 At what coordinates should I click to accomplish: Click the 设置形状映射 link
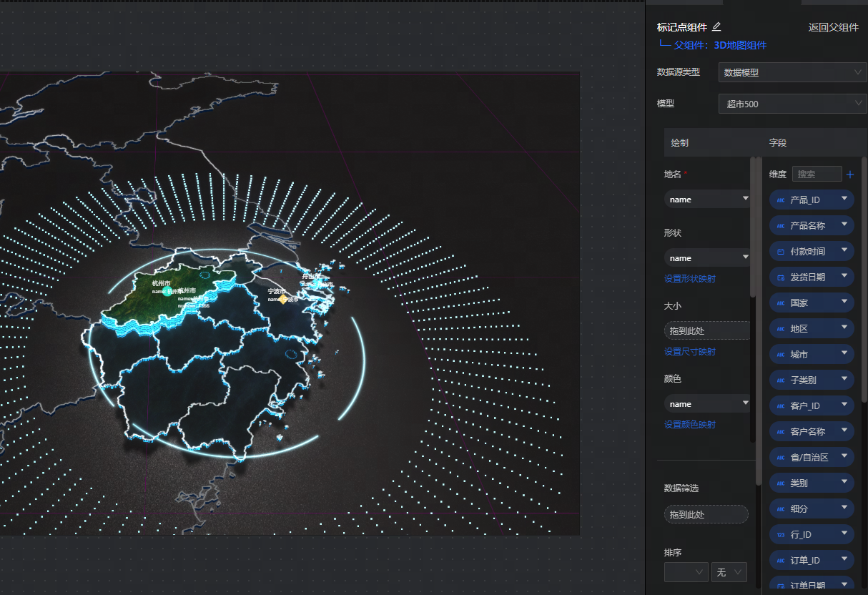[689, 279]
